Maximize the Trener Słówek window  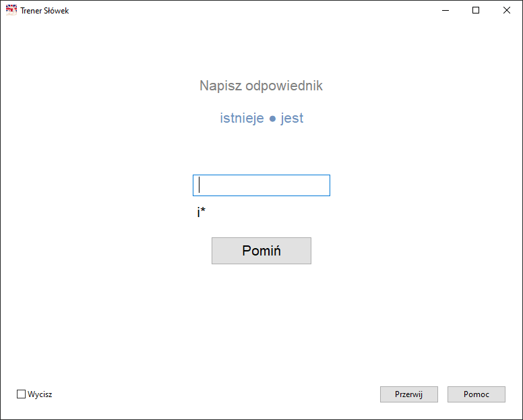point(476,10)
